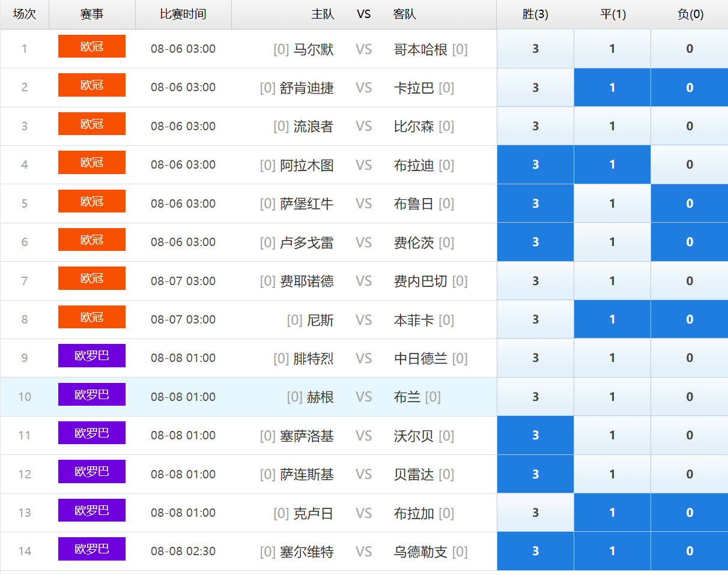Select draw (1) for 赫根 vs 布兰

pyautogui.click(x=612, y=397)
